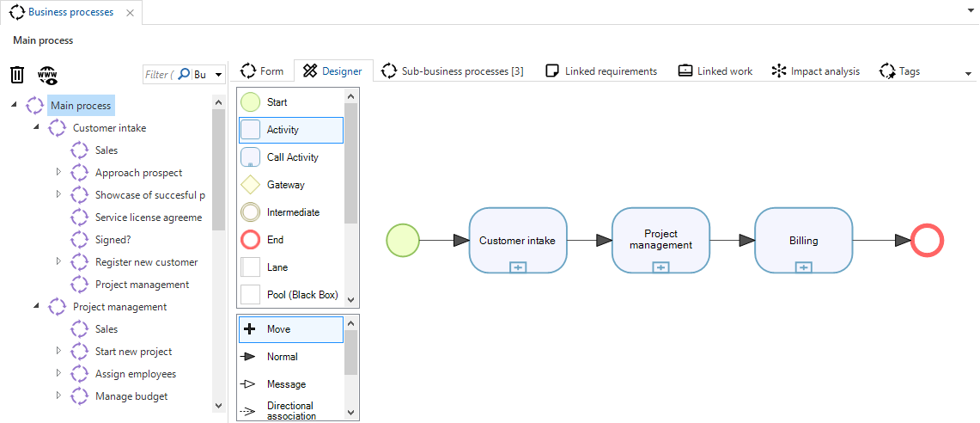Open the Impact analysis tab
Screen dimensions: 980x423
815,71
